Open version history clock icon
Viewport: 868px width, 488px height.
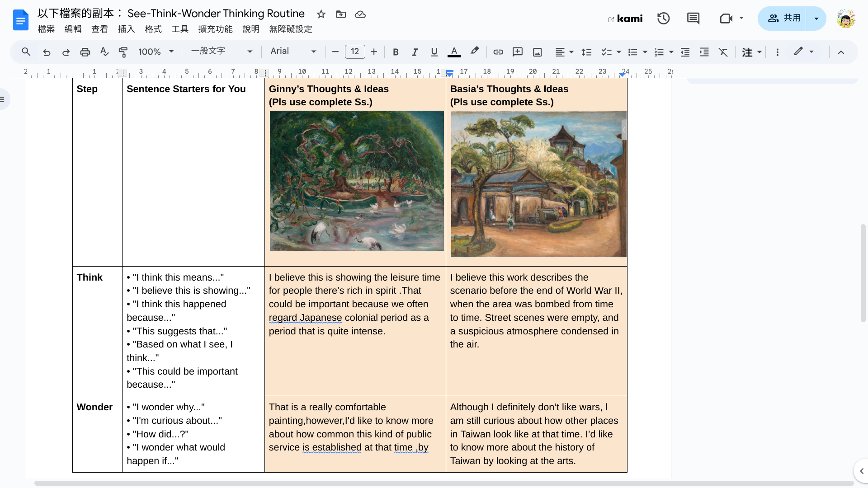[663, 19]
